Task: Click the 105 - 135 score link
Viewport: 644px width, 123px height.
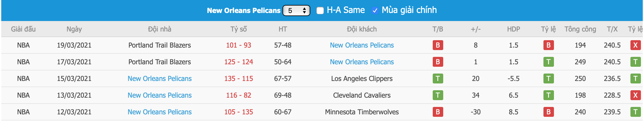Action: [x=238, y=112]
